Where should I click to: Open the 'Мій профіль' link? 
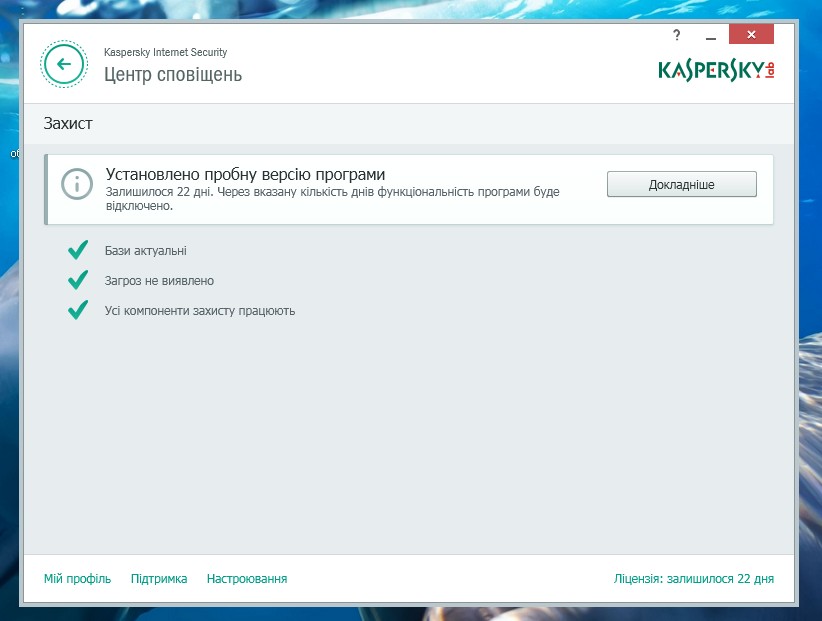tap(77, 579)
